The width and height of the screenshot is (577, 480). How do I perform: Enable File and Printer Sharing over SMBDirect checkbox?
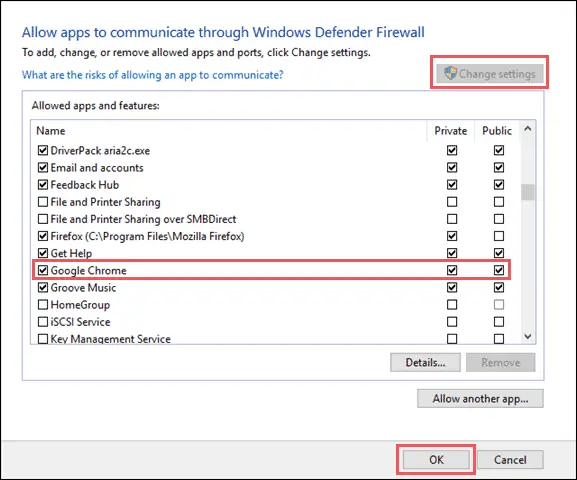tap(43, 219)
